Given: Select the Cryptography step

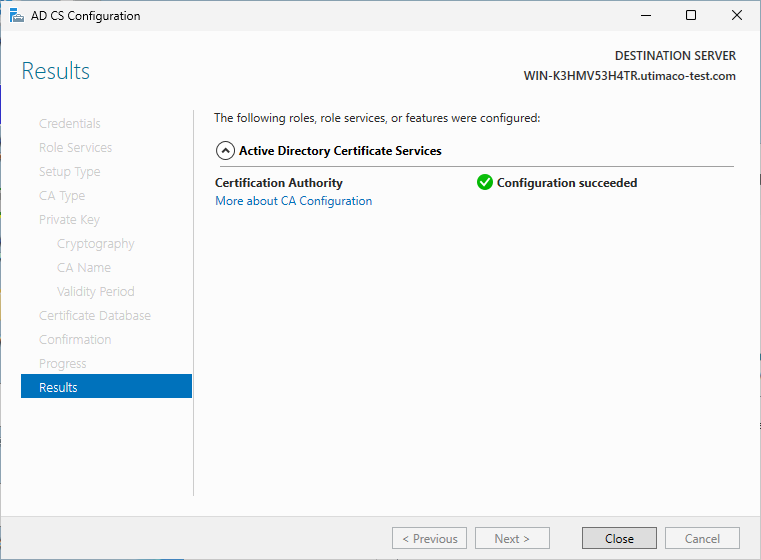Looking at the screenshot, I should (x=96, y=244).
